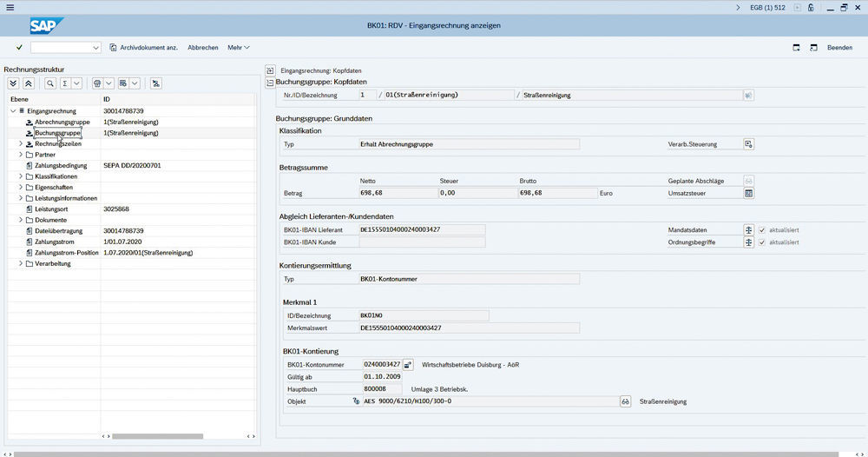Expand the Klassifikationen folder node

click(x=21, y=176)
